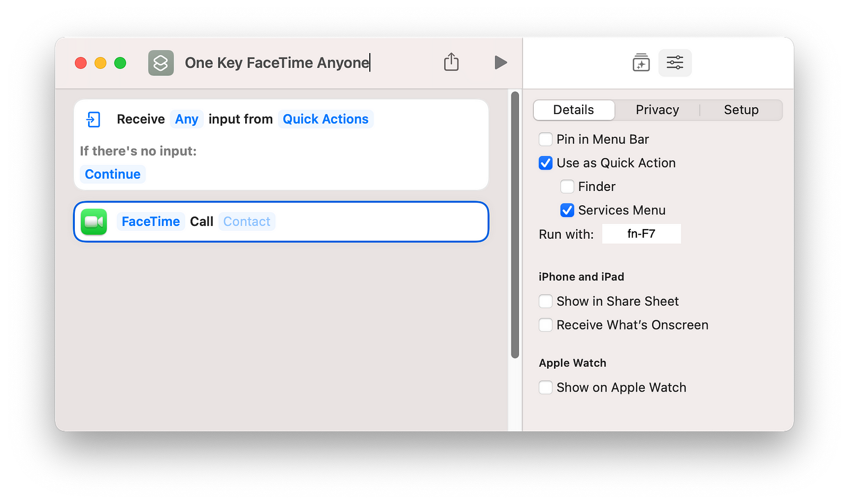849x504 pixels.
Task: Uncheck Use as Quick Action
Action: (545, 163)
